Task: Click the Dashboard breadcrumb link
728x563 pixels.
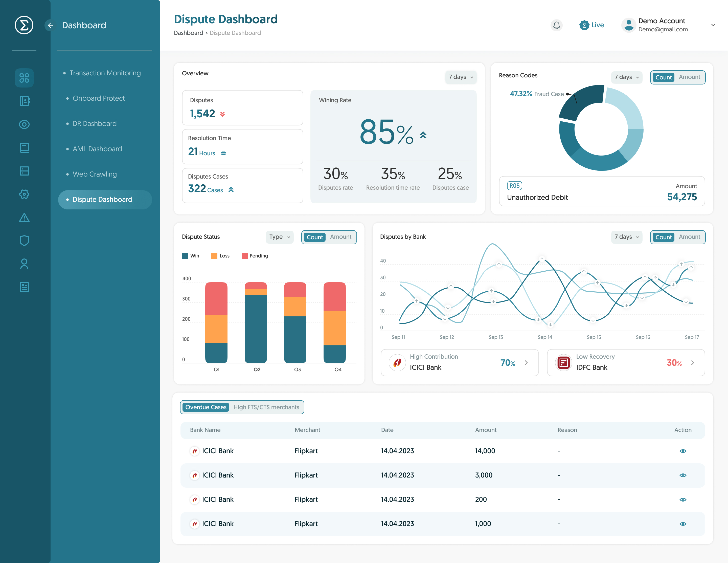Action: click(189, 33)
